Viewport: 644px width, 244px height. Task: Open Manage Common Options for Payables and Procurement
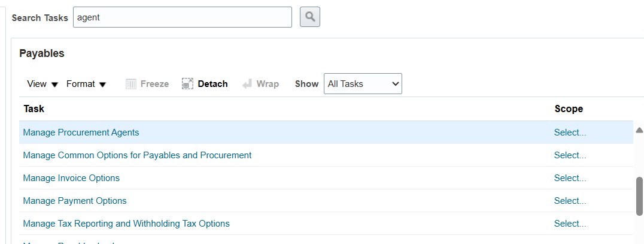[137, 155]
